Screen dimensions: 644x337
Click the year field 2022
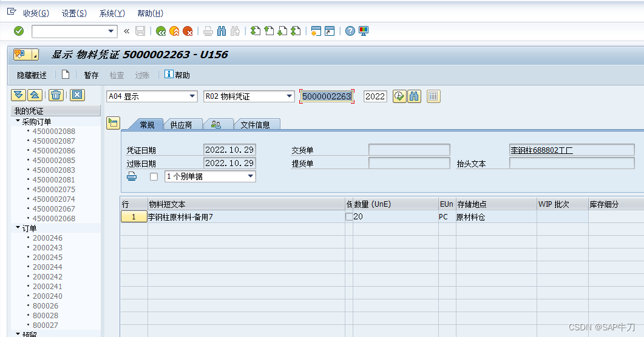tap(375, 96)
